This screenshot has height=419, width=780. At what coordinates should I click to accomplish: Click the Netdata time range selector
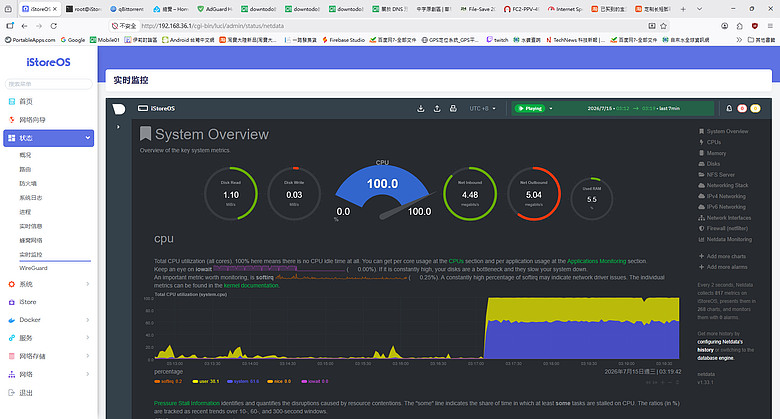[633, 108]
